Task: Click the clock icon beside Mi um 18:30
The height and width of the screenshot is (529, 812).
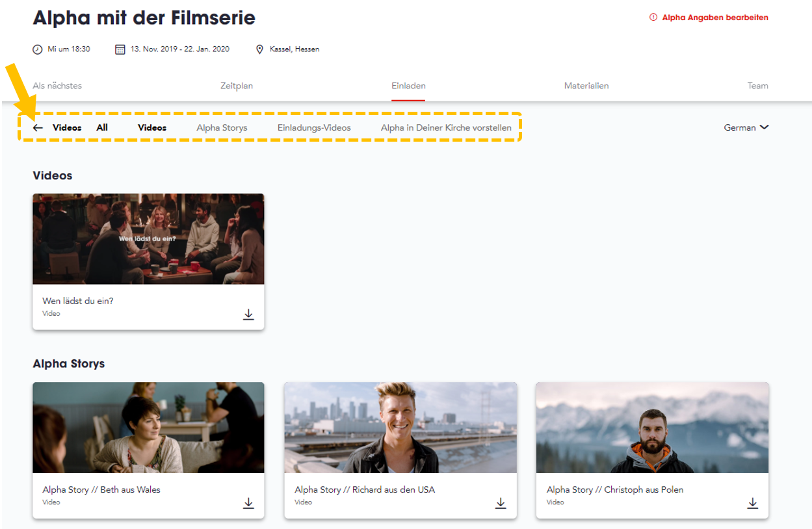Action: 38,49
